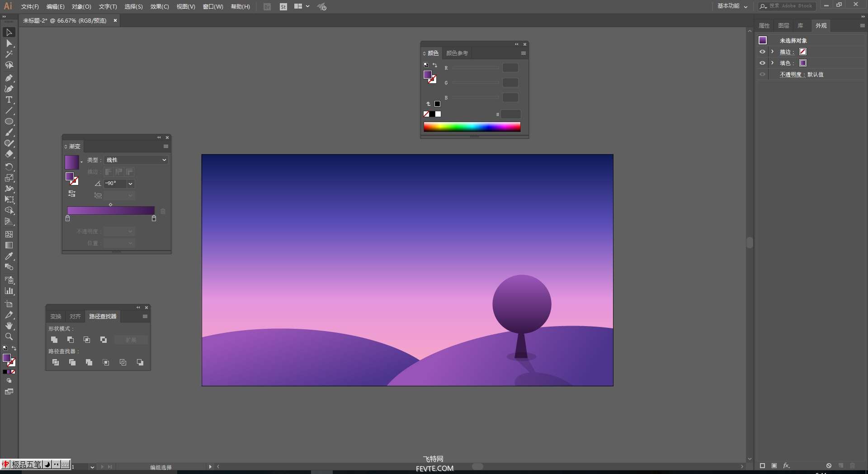Click Divide icon in Pathfinder panel
This screenshot has height=474, width=868.
point(56,362)
